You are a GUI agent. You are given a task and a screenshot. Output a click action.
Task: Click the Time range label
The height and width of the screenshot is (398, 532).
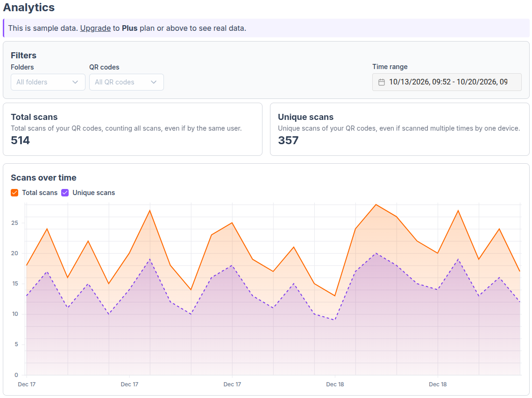click(390, 67)
